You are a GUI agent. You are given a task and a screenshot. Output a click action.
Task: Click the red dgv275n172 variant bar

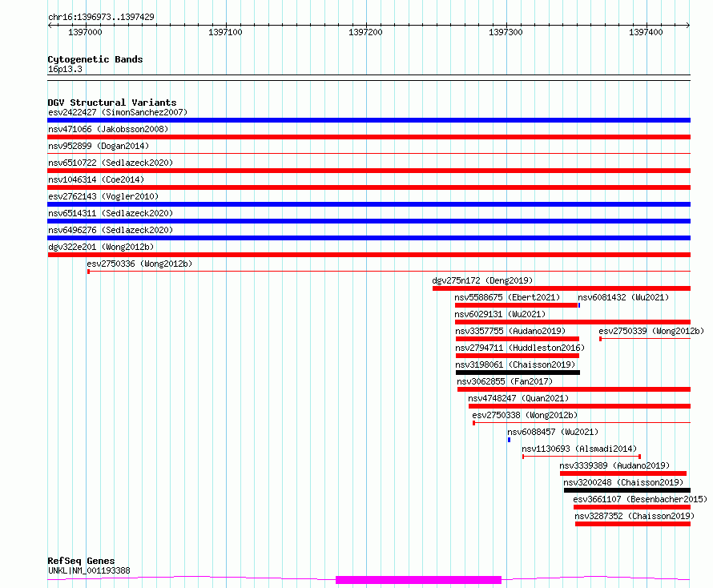click(562, 288)
